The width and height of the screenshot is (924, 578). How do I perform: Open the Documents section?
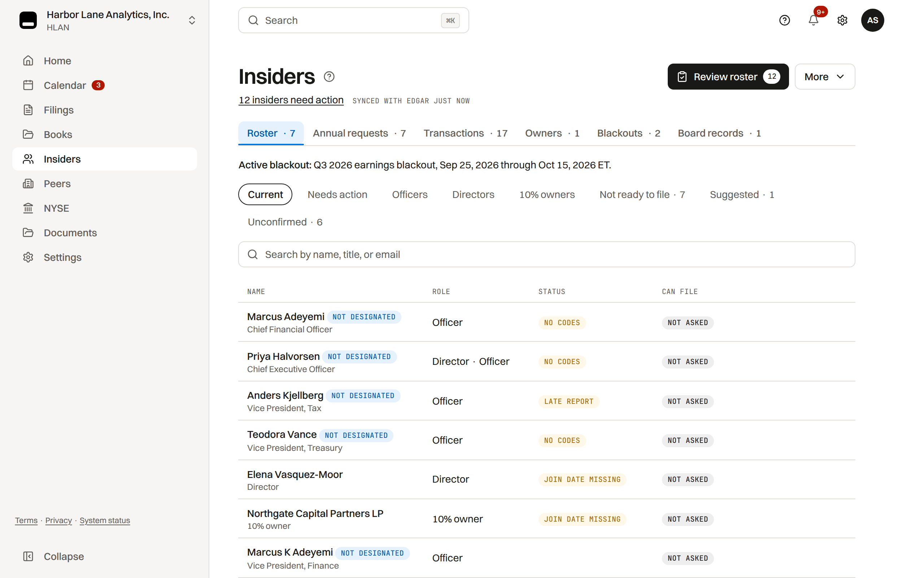coord(104,232)
